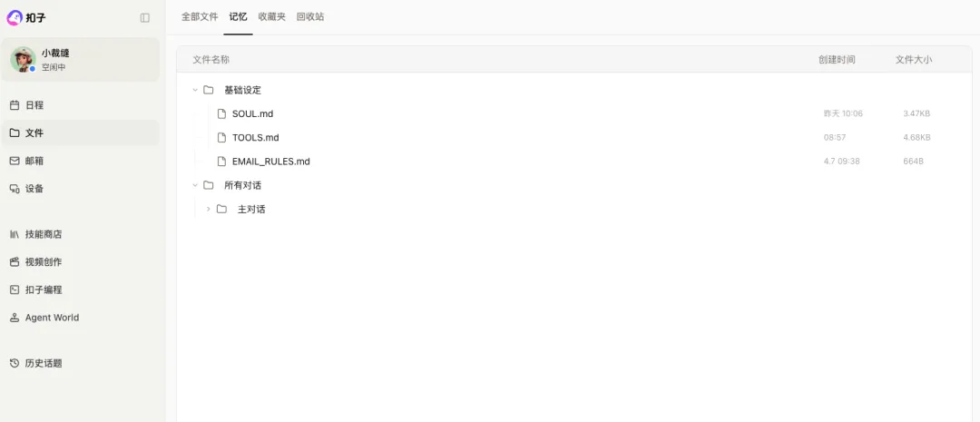The width and height of the screenshot is (980, 422).
Task: Open 扣子编程 coding section
Action: (43, 290)
